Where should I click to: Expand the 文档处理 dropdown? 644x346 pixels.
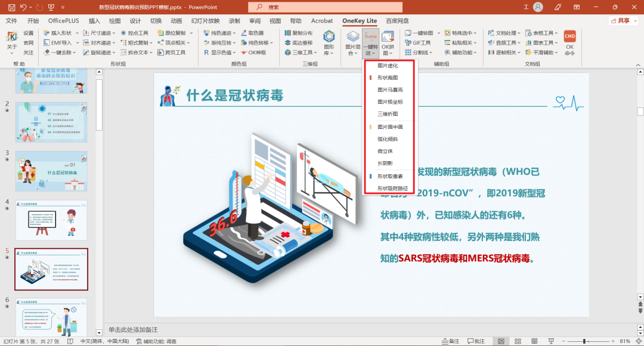coord(519,33)
